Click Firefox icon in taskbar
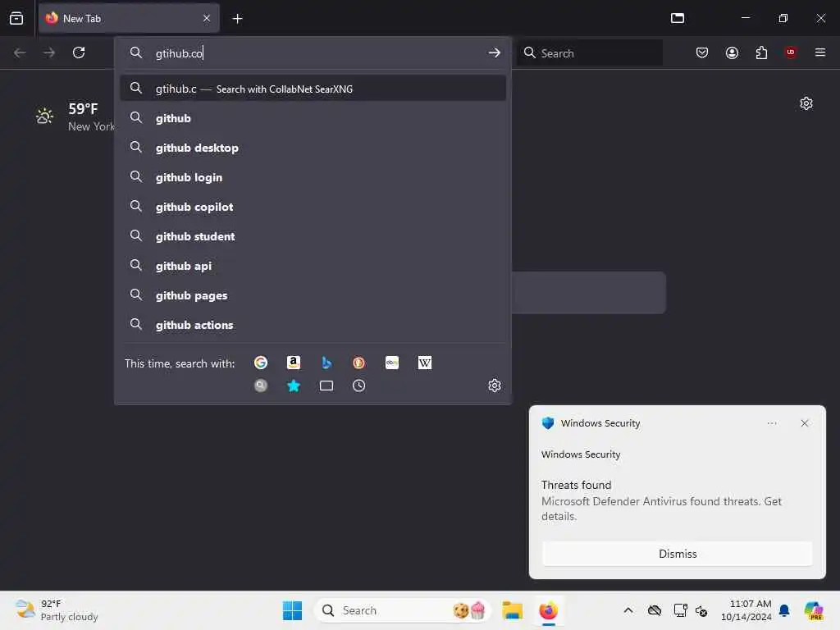Image resolution: width=840 pixels, height=630 pixels. tap(548, 610)
